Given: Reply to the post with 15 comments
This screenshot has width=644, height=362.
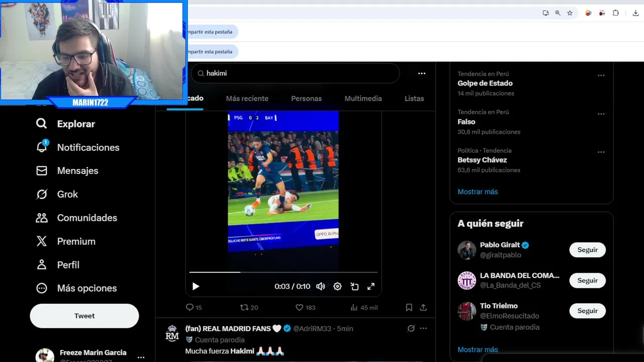Looking at the screenshot, I should click(194, 307).
